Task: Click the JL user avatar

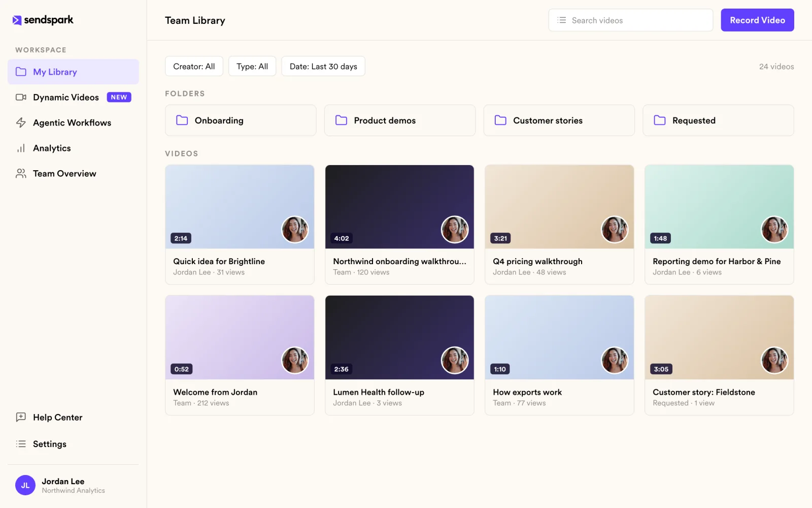Action: click(25, 485)
